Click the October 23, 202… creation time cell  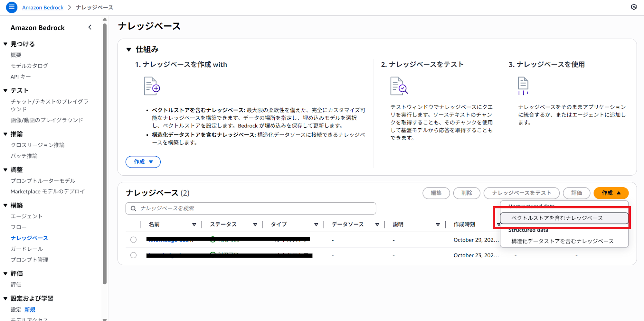click(x=476, y=255)
